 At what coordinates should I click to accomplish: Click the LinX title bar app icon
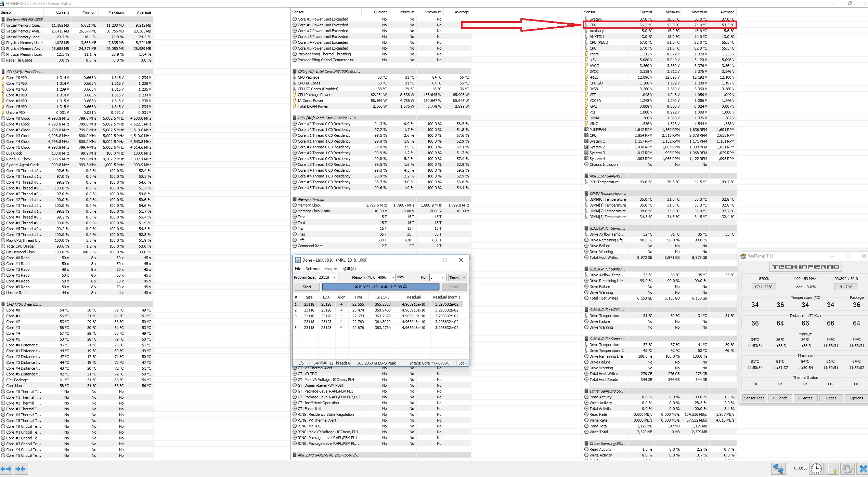(x=298, y=260)
